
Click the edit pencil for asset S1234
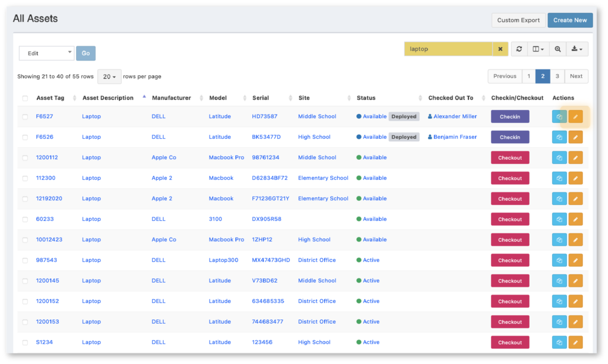pos(575,343)
